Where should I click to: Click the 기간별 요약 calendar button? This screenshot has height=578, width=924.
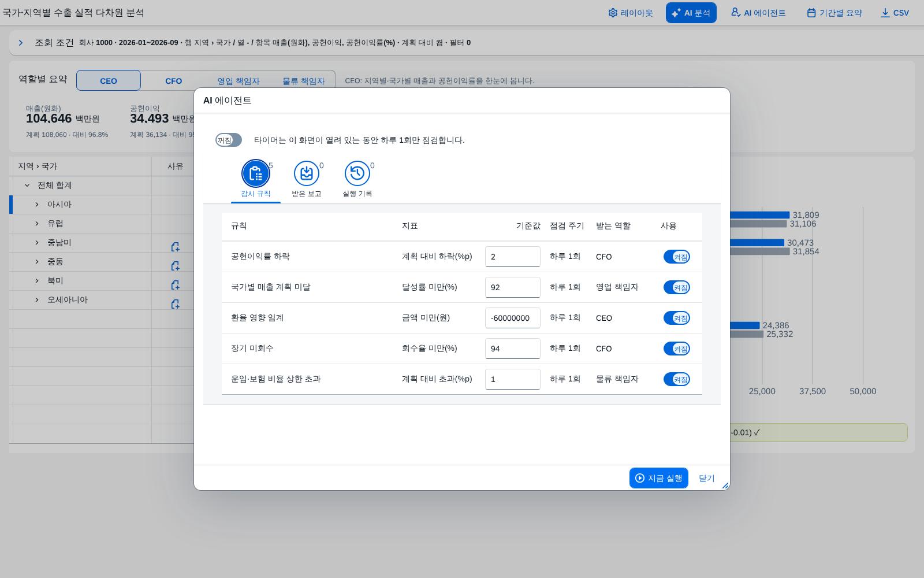[x=834, y=13]
